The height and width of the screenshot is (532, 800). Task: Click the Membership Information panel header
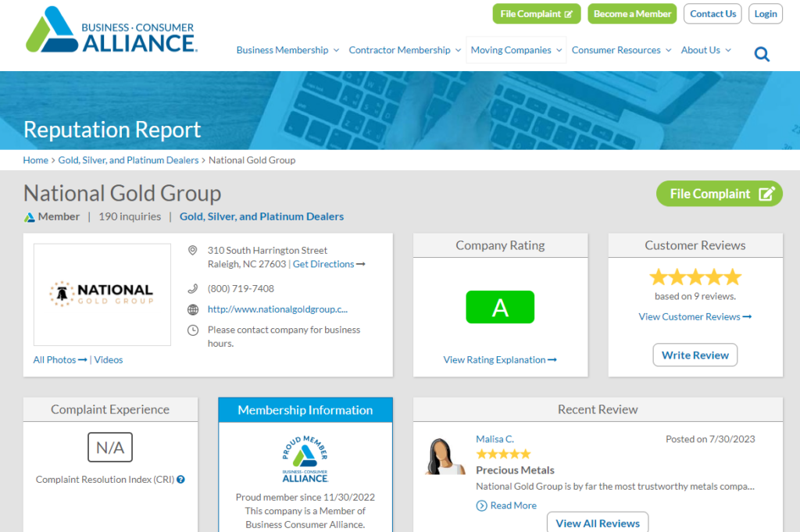point(305,410)
